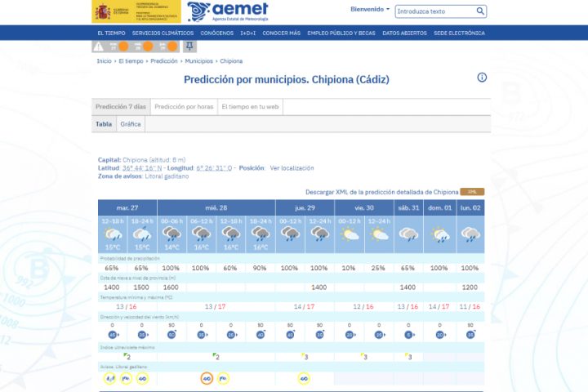Click the orange XML download badge
This screenshot has width=588, height=392.
(472, 191)
